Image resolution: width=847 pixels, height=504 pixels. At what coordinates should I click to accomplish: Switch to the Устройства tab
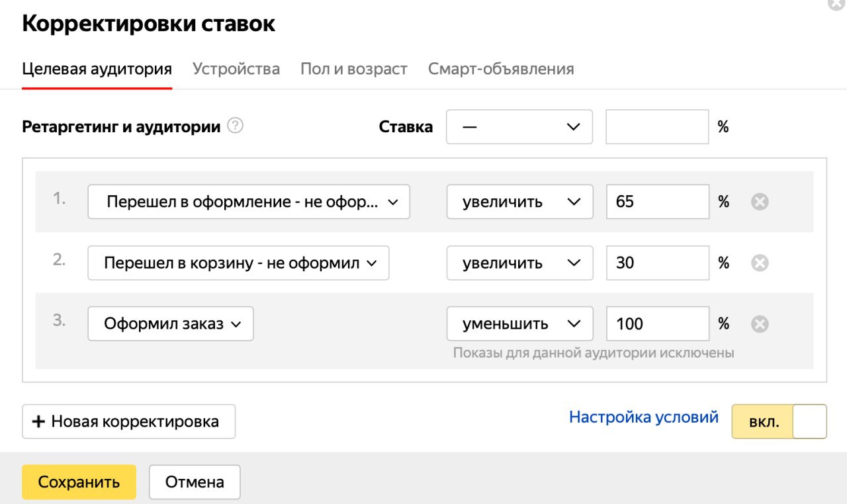click(236, 69)
